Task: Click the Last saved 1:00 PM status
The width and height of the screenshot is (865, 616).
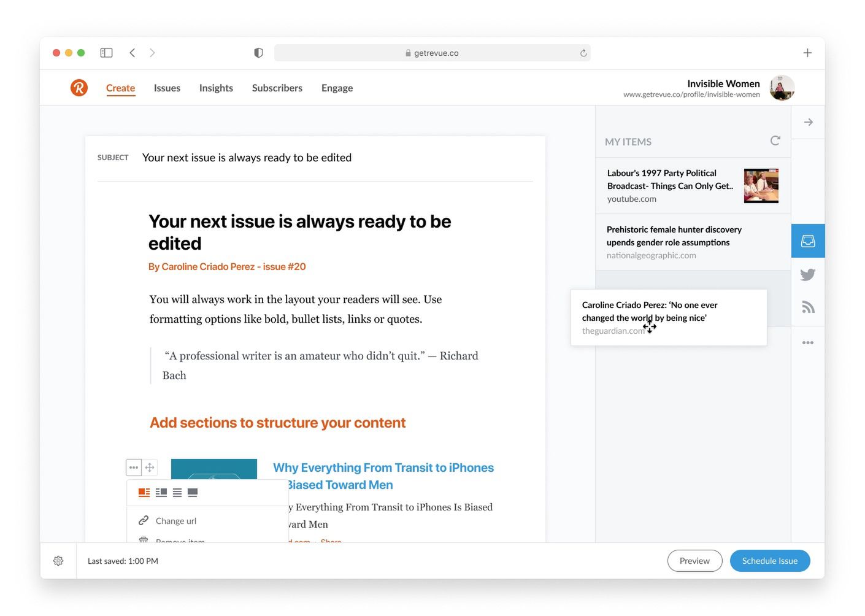Action: (x=123, y=561)
